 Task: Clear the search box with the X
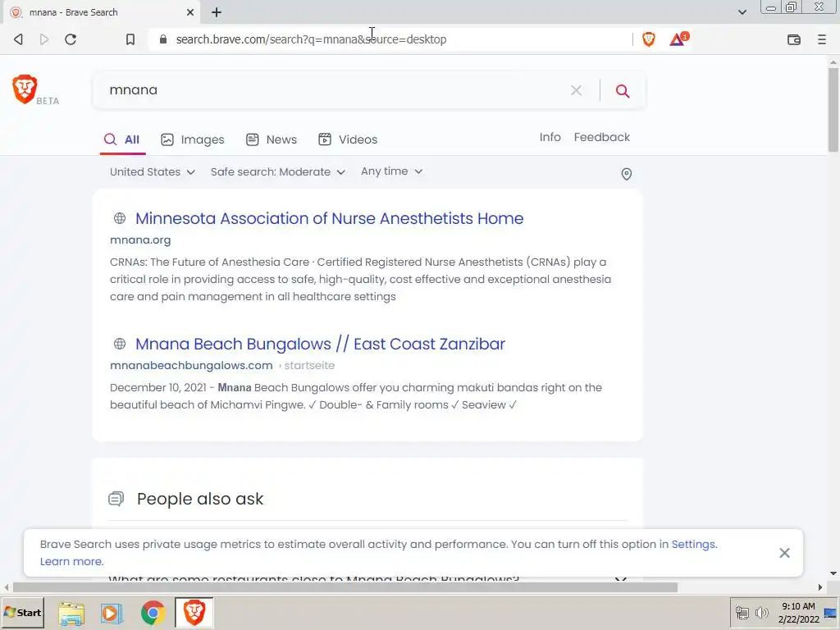click(576, 90)
